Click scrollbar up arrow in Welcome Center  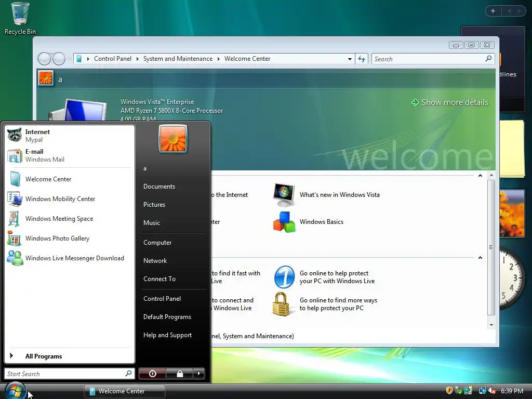pos(491,176)
